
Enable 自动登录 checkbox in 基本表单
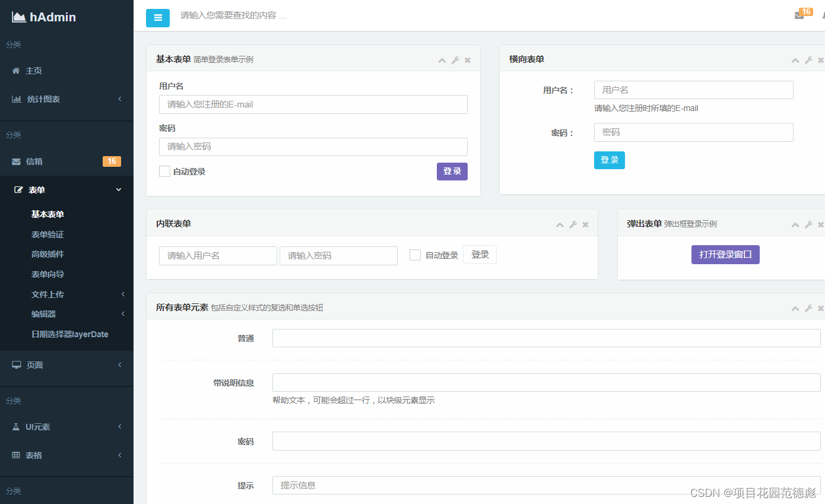click(164, 172)
